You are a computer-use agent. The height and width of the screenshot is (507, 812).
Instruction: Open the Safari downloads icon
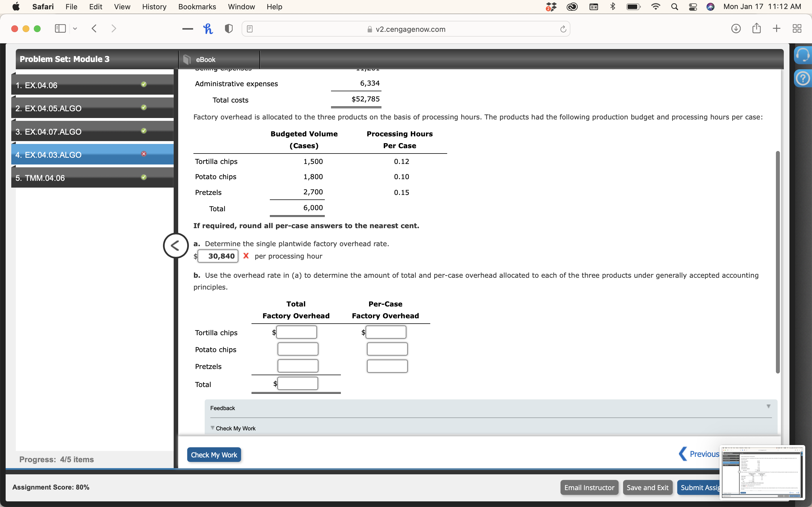[x=736, y=29]
